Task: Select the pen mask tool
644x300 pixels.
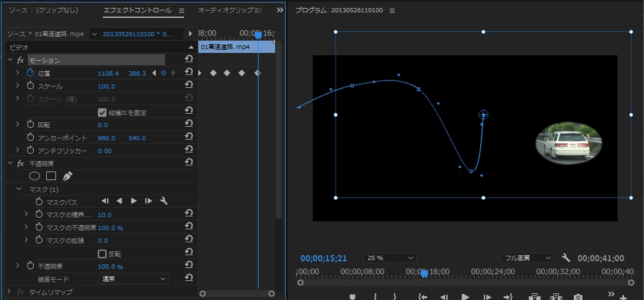Action: pyautogui.click(x=67, y=176)
